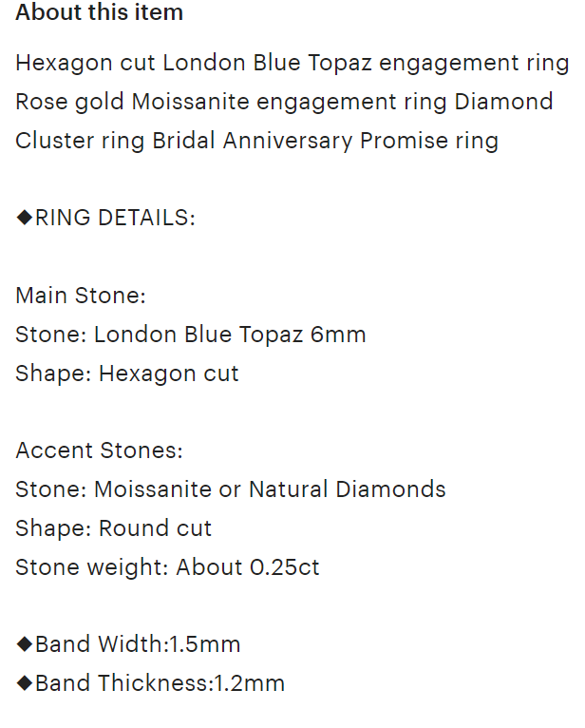The image size is (585, 728).
Task: Click the 'Band Width:1.5mm' text
Action: (138, 644)
